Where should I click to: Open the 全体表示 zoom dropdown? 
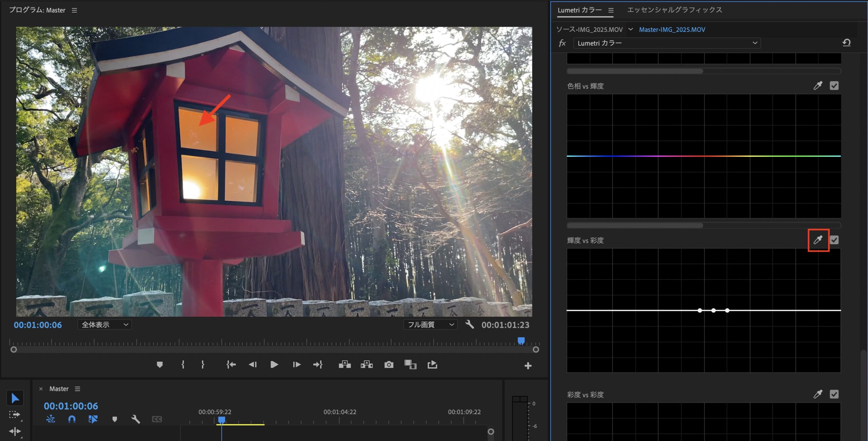tap(104, 324)
